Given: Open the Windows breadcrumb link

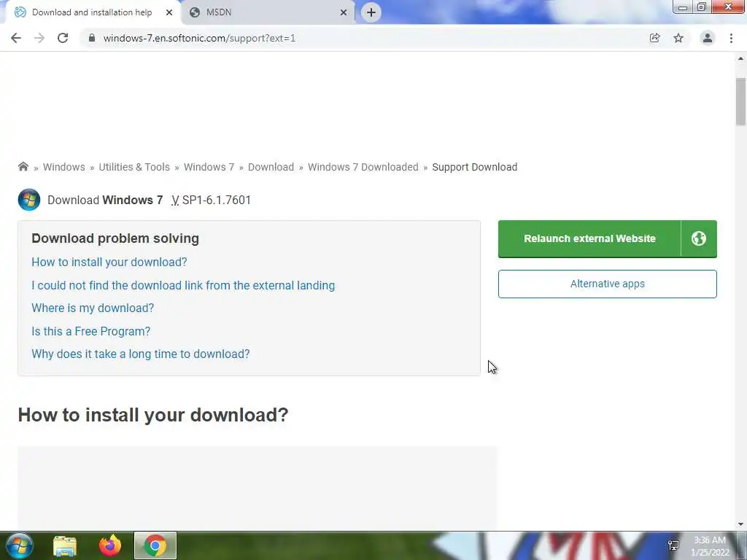Looking at the screenshot, I should [64, 167].
